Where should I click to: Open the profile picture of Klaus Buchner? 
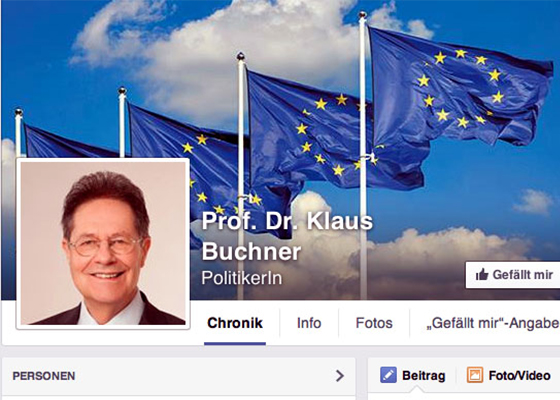click(x=103, y=243)
